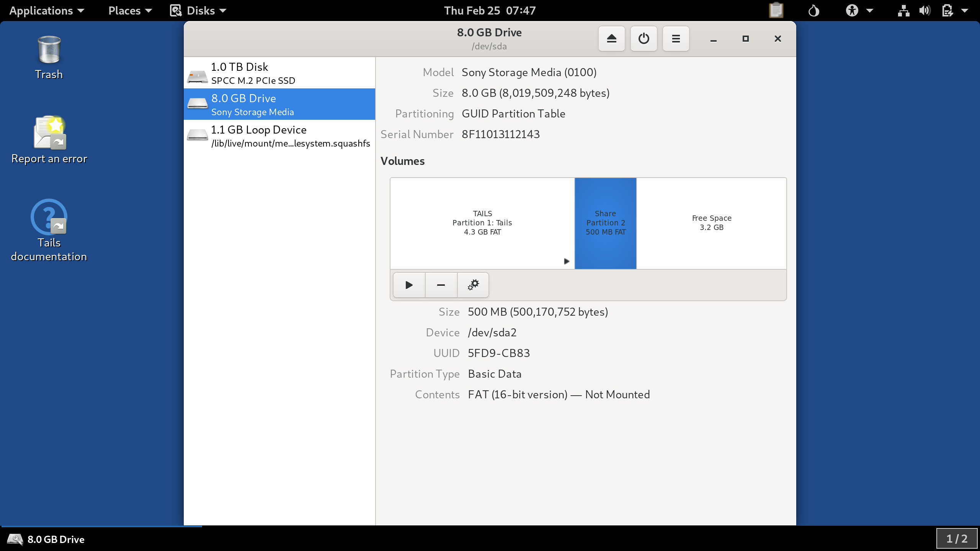
Task: Click the eject/unmount drive icon
Action: pos(611,38)
